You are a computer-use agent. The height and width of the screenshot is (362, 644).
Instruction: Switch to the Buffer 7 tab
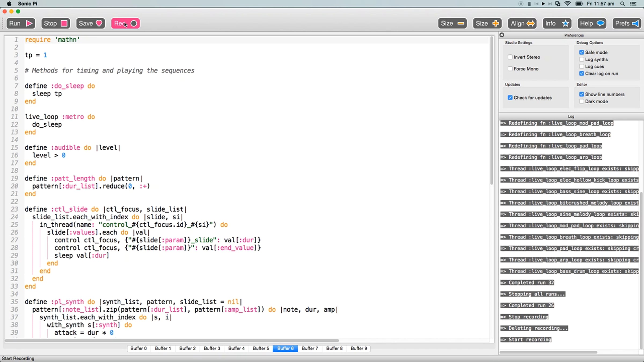310,348
